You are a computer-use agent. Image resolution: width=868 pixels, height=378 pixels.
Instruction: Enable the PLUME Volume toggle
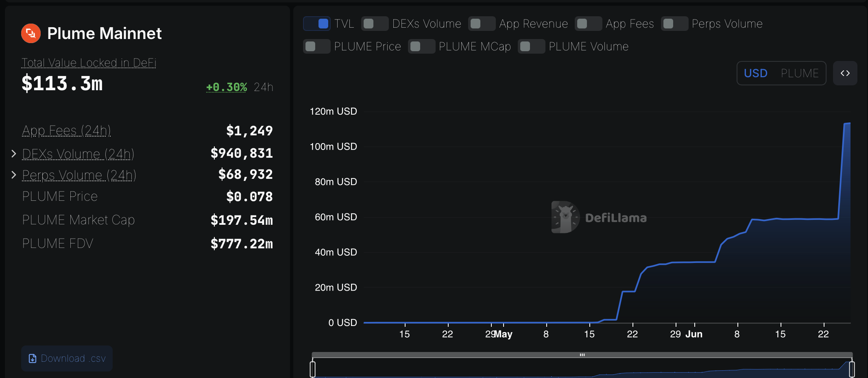(532, 46)
